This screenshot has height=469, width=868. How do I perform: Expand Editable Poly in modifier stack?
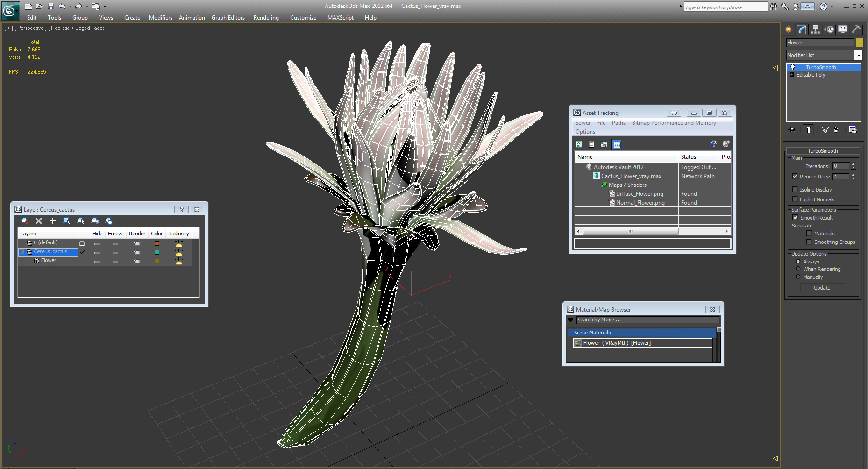[791, 75]
